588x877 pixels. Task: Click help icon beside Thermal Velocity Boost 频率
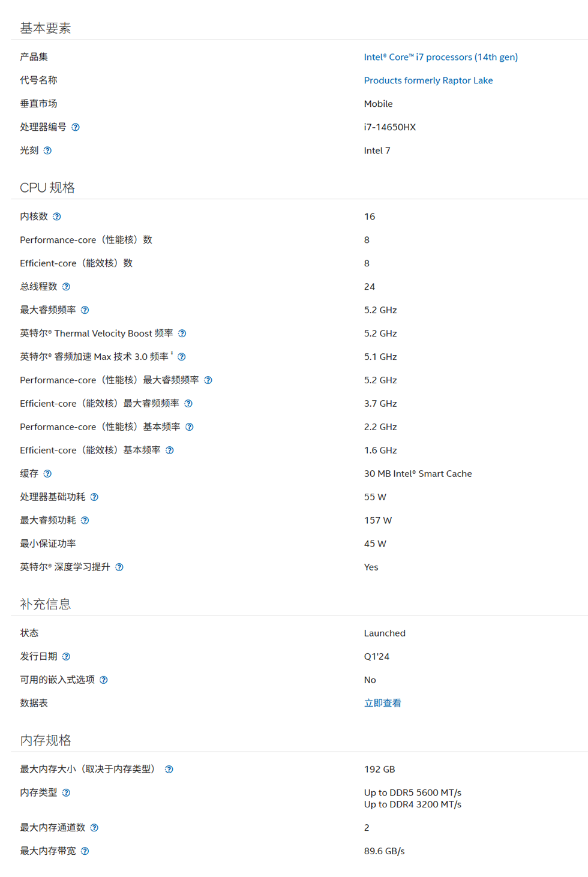coord(182,334)
